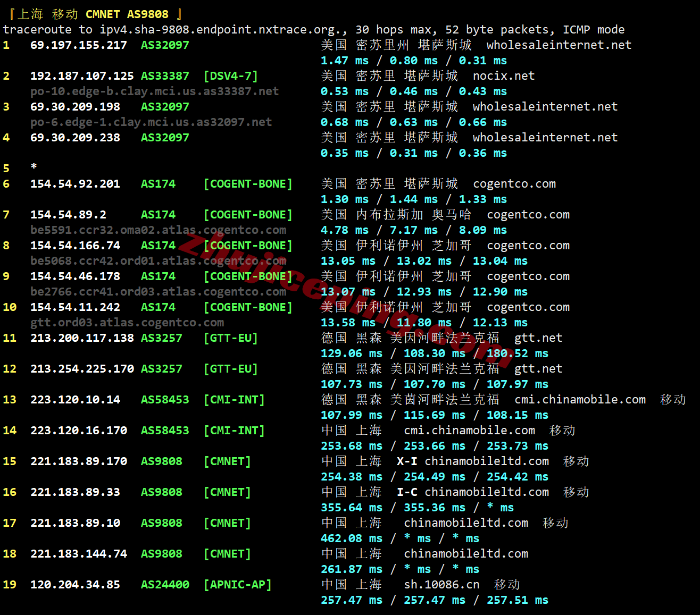This screenshot has width=700, height=615.
Task: Select hostname be5591.ccr32.oma02.atlas.cogentco.com
Action: [x=158, y=230]
